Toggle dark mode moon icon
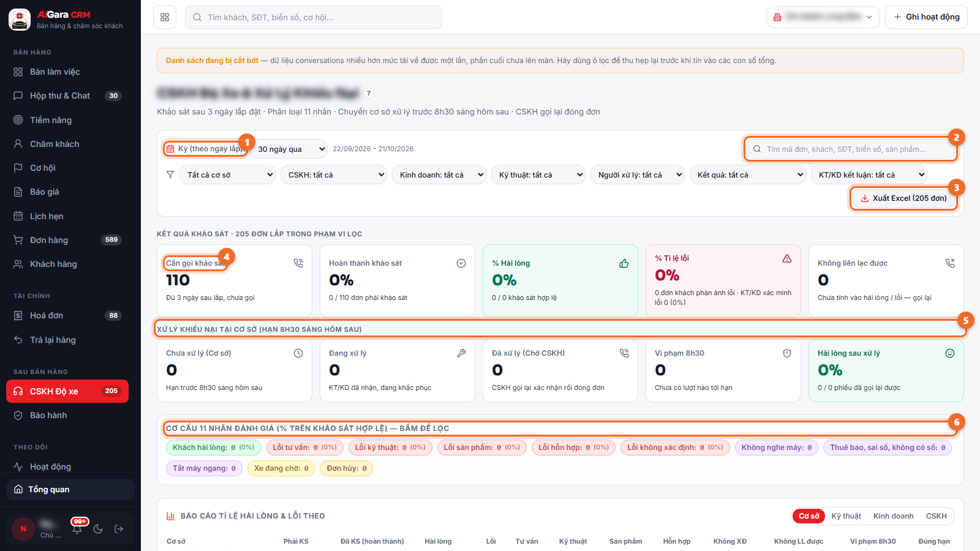The width and height of the screenshot is (980, 551). coord(98,529)
